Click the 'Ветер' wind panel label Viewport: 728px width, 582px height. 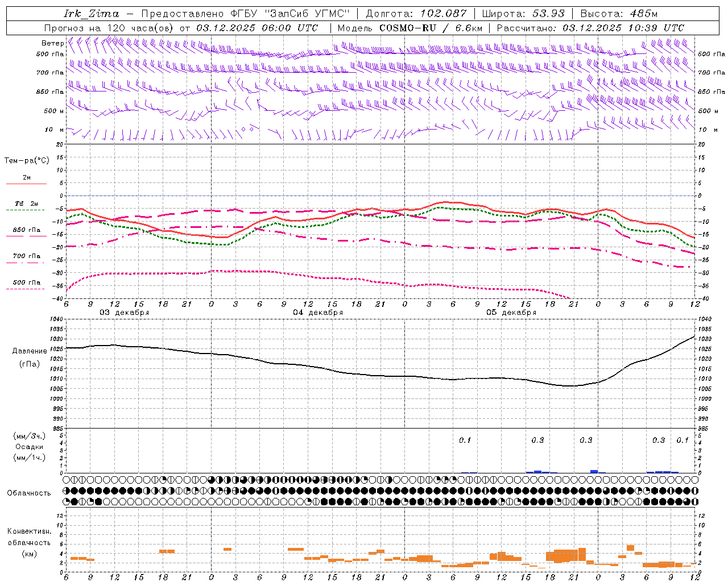coord(52,43)
